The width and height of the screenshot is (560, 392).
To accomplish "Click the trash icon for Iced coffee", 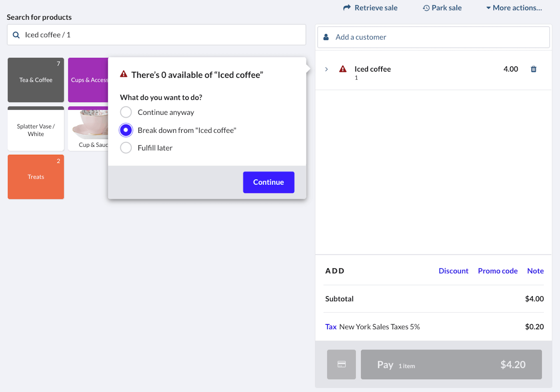I will click(533, 69).
